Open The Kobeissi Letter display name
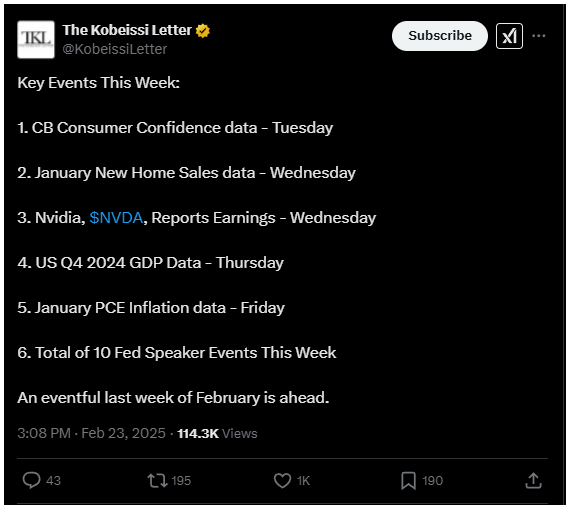The image size is (570, 509). tap(127, 30)
